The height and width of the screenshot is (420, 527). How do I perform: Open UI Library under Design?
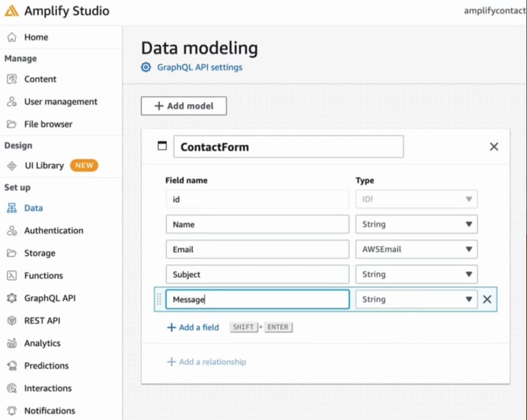(44, 166)
